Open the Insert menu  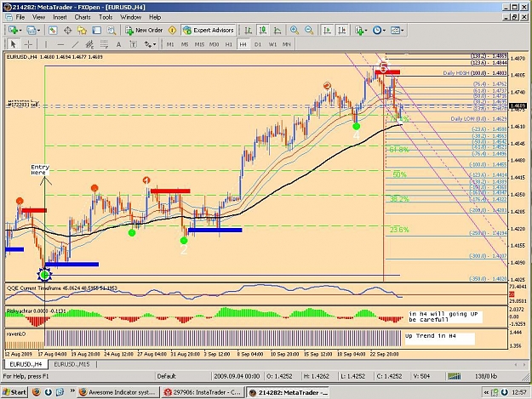(60, 17)
